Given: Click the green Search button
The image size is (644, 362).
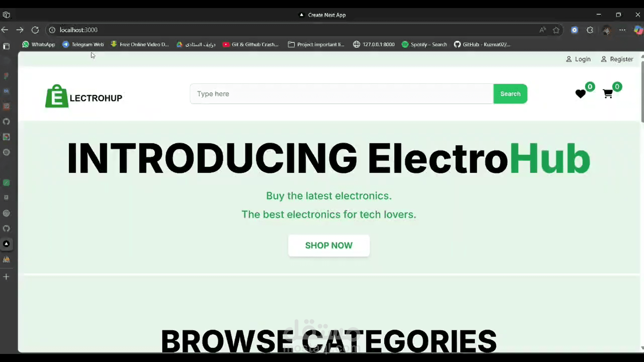Looking at the screenshot, I should pyautogui.click(x=510, y=94).
